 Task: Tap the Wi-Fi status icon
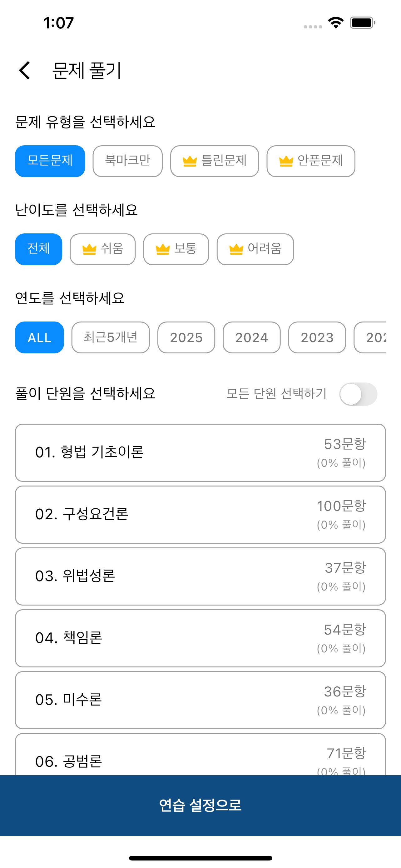click(x=336, y=22)
